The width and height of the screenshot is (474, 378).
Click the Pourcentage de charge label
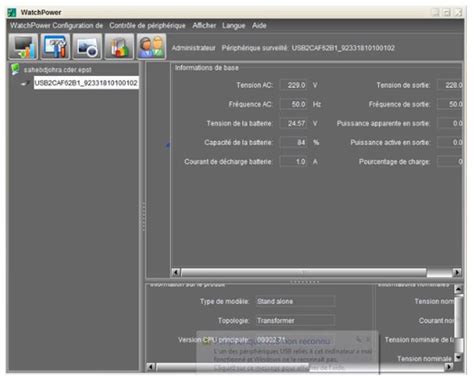pos(394,162)
